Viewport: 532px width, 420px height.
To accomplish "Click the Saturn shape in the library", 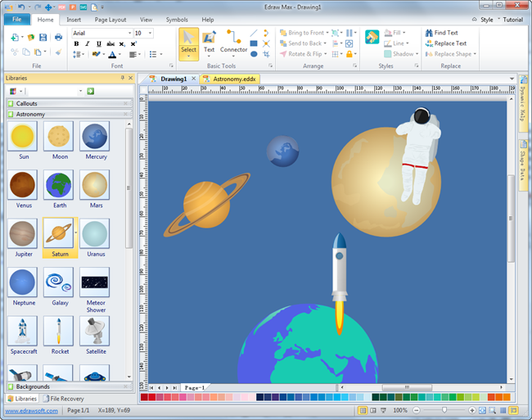I will [60, 235].
